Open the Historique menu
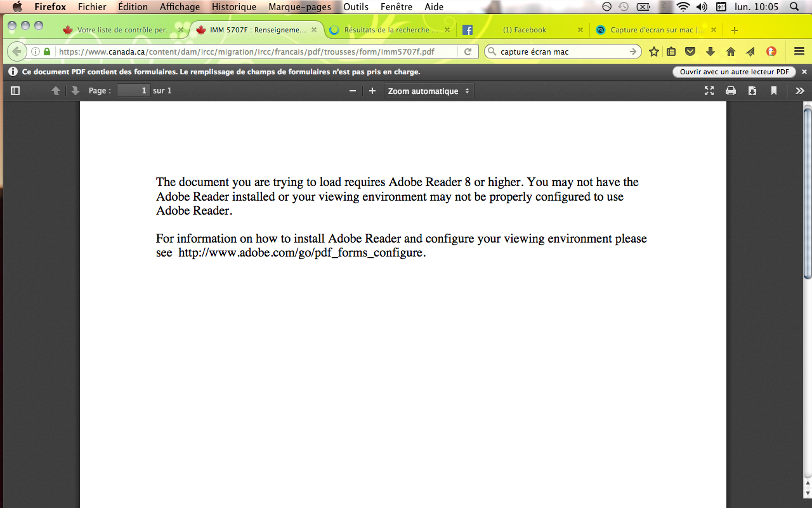 234,7
